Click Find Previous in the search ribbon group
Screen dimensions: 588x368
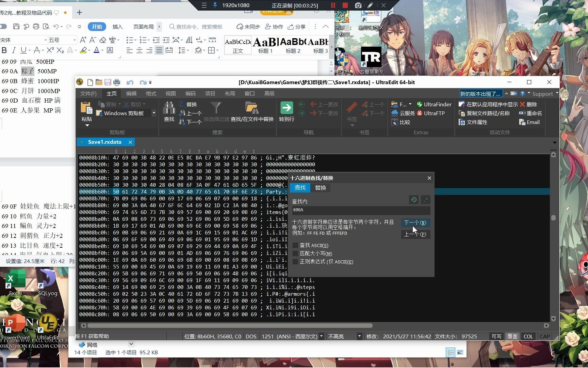coord(191,113)
